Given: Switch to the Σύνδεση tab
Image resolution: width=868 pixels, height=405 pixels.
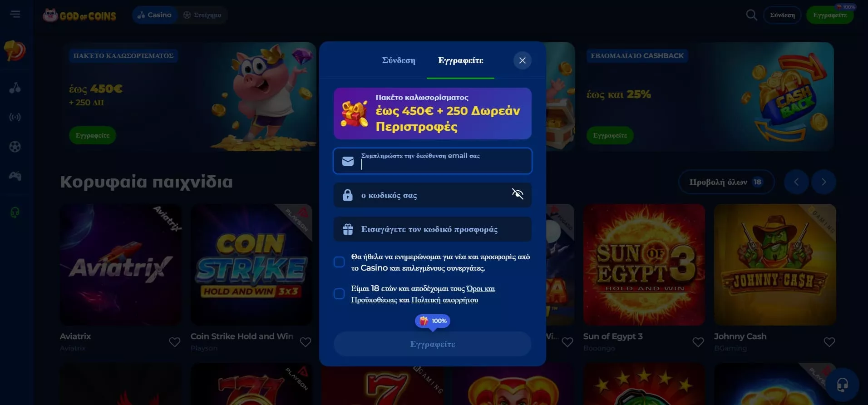Looking at the screenshot, I should click(x=399, y=60).
